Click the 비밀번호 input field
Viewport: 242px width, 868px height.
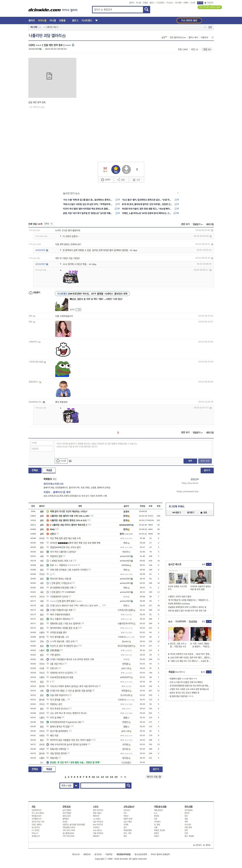[42, 449]
